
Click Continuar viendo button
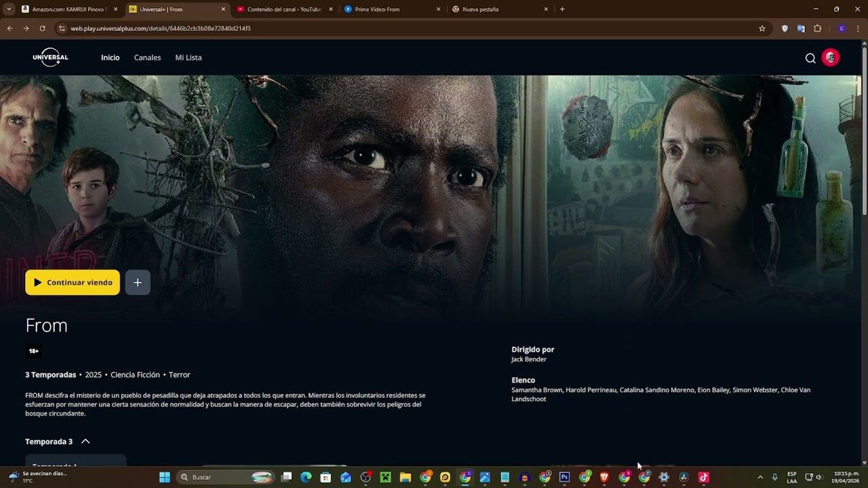pos(73,283)
